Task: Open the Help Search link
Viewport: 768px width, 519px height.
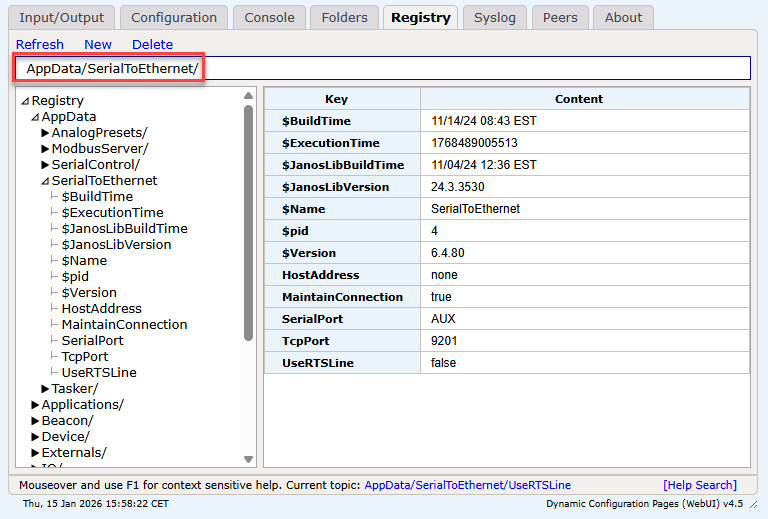Action: [699, 485]
